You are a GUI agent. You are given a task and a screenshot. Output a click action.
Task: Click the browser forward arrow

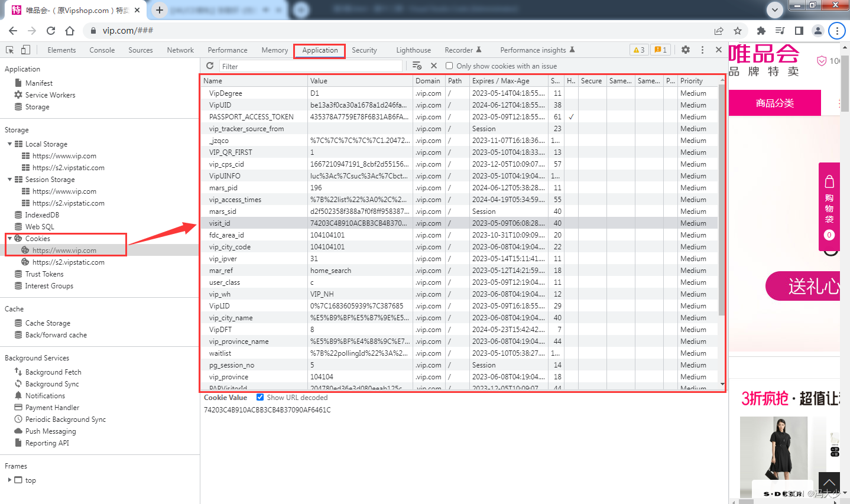pyautogui.click(x=32, y=31)
